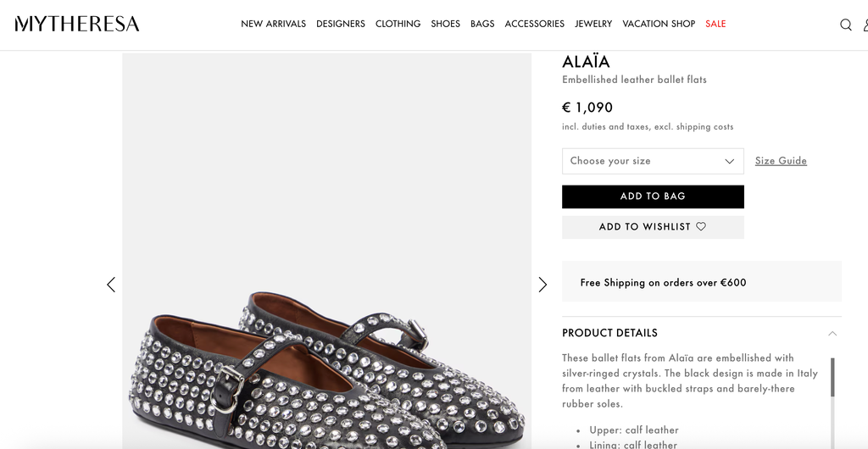Add the ballet flats to bag
Screen dimensions: 868x449
(653, 197)
